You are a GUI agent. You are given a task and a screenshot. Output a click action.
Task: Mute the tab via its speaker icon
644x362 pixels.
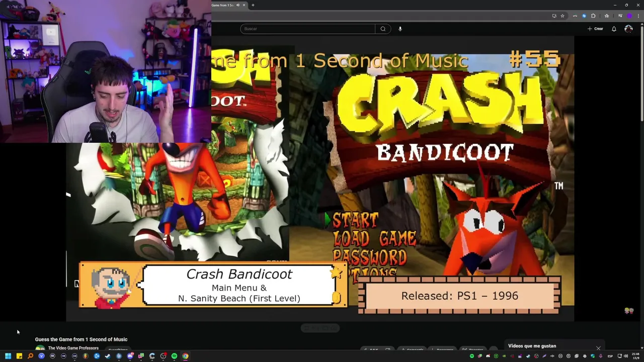238,5
